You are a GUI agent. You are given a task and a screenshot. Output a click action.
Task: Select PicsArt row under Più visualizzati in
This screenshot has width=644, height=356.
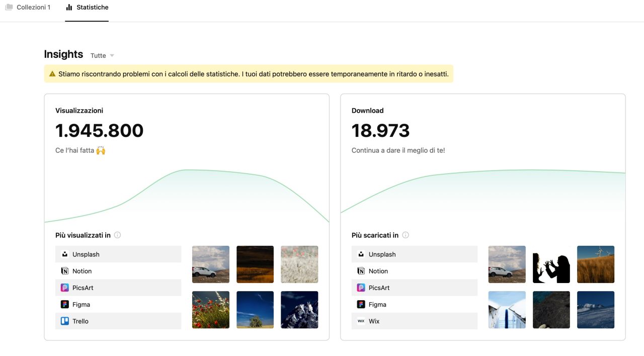tap(118, 288)
